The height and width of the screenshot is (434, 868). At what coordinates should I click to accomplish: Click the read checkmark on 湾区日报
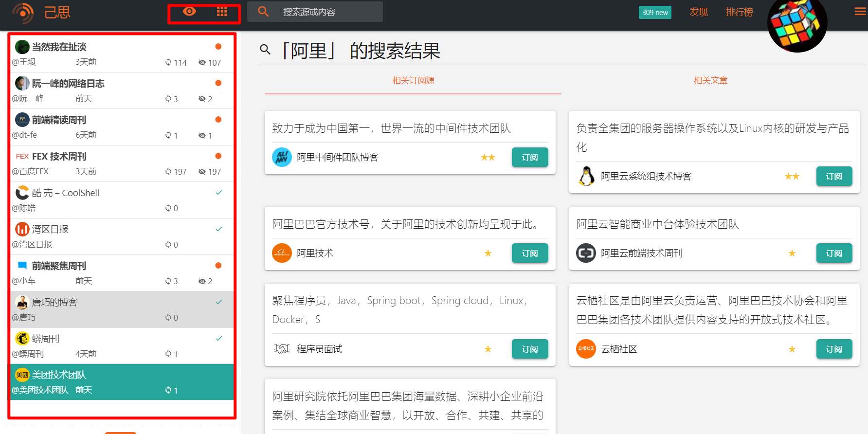pyautogui.click(x=219, y=229)
